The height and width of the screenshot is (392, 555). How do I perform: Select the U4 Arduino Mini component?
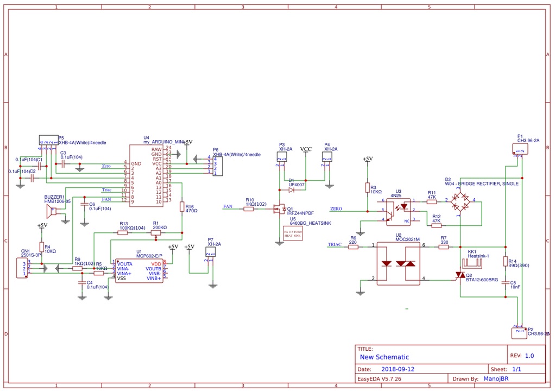click(x=146, y=175)
